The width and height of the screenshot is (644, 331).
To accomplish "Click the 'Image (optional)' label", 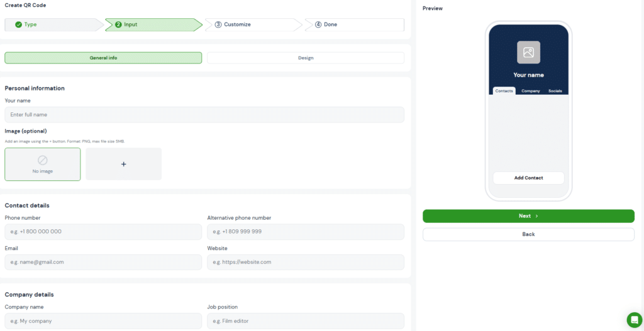I will coord(25,131).
